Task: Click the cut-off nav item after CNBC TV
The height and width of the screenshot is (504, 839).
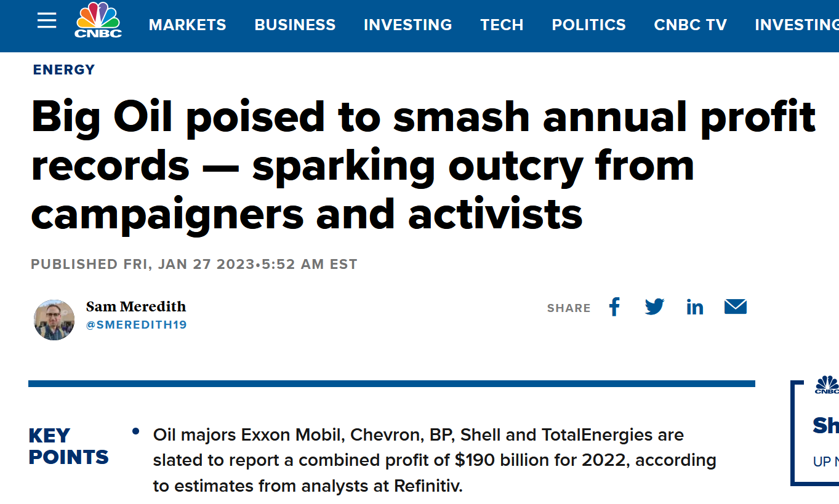Action: (797, 25)
